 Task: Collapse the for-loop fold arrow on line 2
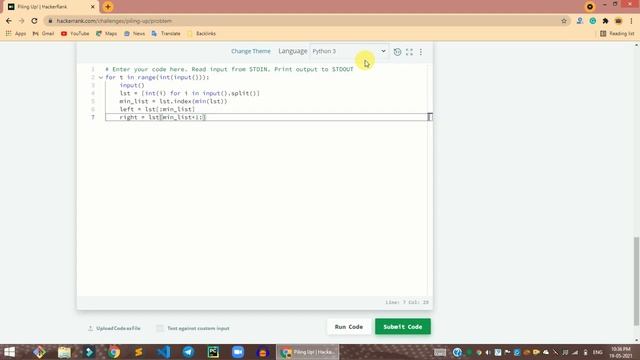tap(101, 78)
